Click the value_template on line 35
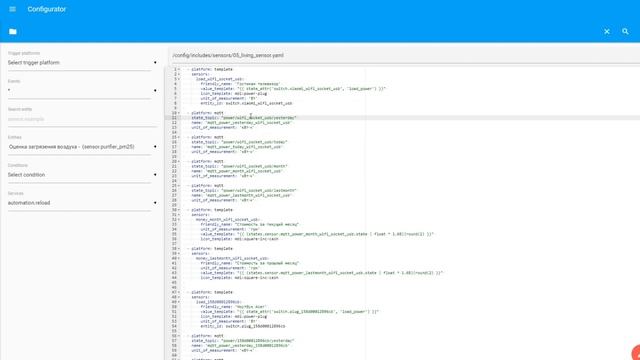This screenshot has width=640, height=360. point(317,234)
